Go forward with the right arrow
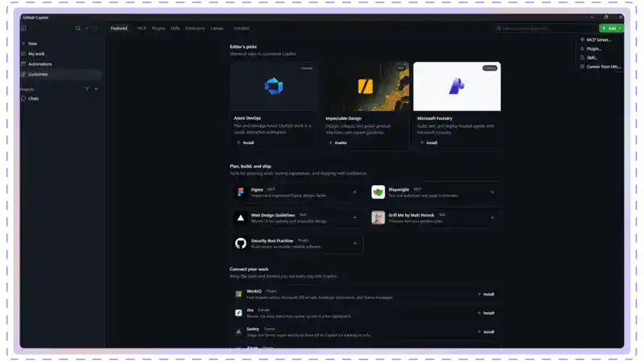This screenshot has width=644, height=362. point(95,28)
